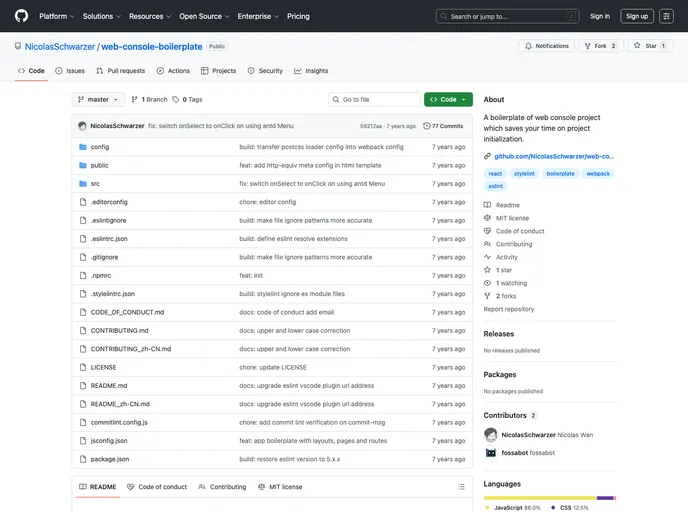Click the Go to file search field
Viewport: 688px width, 512px height.
(375, 100)
